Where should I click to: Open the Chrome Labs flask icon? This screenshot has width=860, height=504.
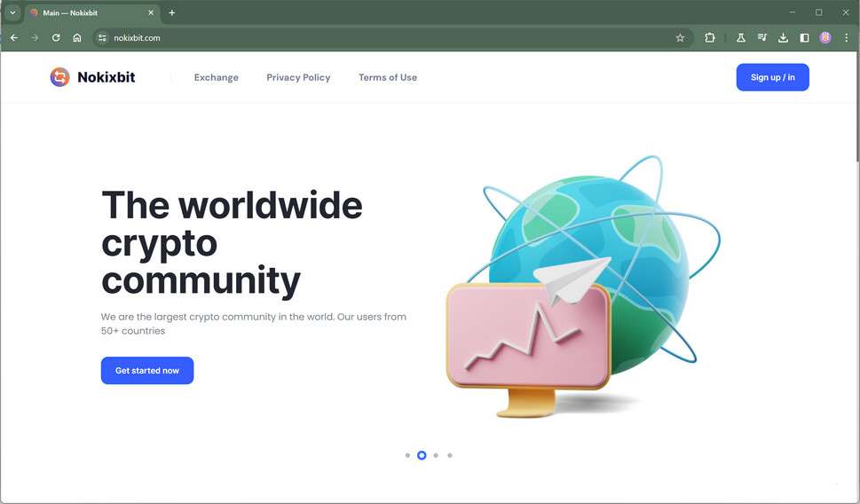tap(741, 38)
